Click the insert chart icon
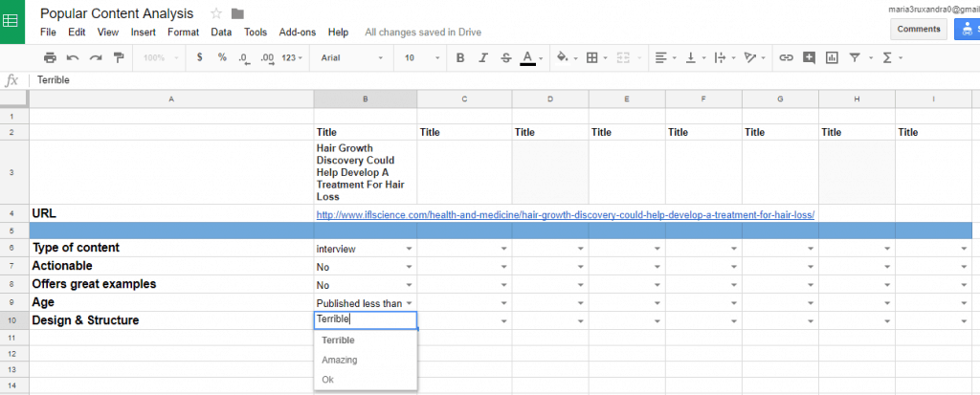The image size is (980, 395). (832, 57)
